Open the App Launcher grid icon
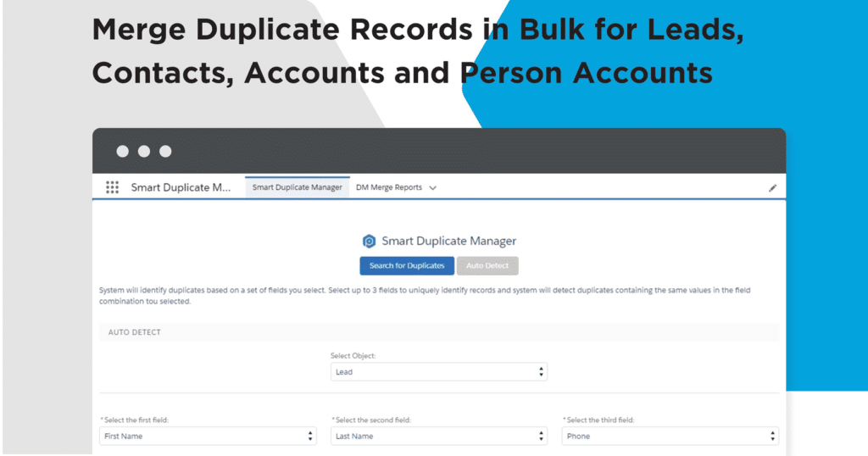This screenshot has width=868, height=456. 112,187
